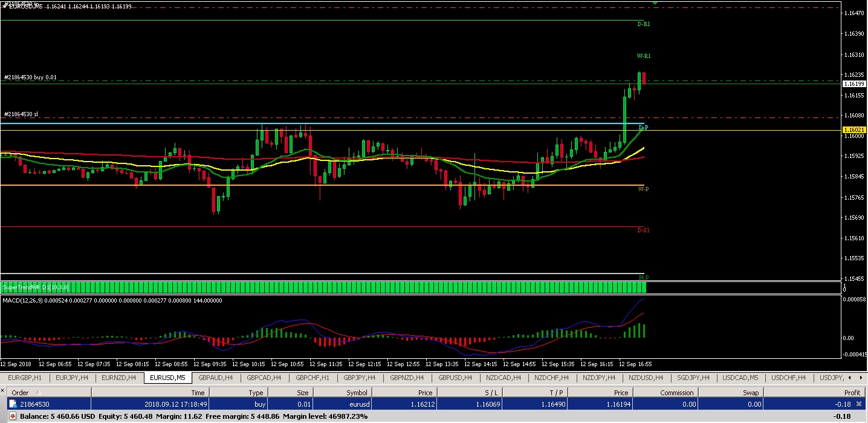The image size is (868, 423).
Task: Select the EURUSD,M5 chart tab
Action: (x=167, y=378)
